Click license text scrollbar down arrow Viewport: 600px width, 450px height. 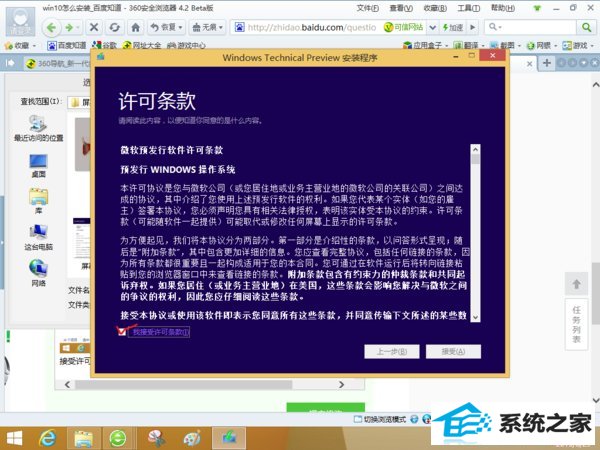point(475,317)
